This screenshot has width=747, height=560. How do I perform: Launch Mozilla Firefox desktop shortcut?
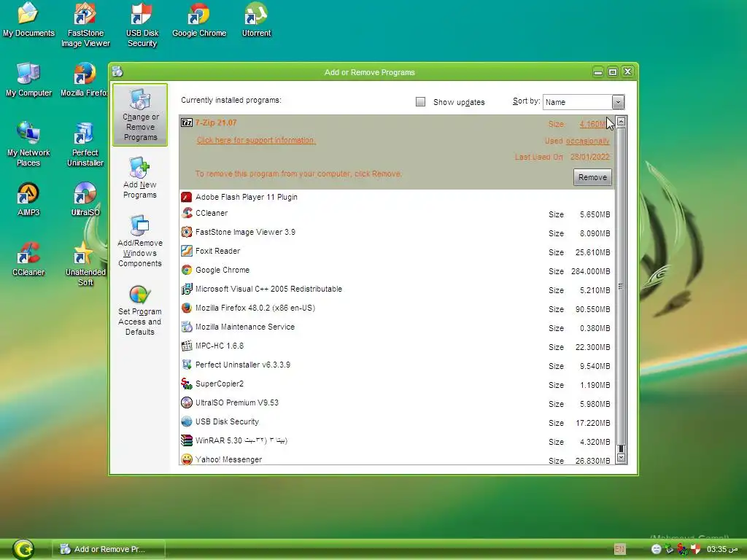[85, 80]
